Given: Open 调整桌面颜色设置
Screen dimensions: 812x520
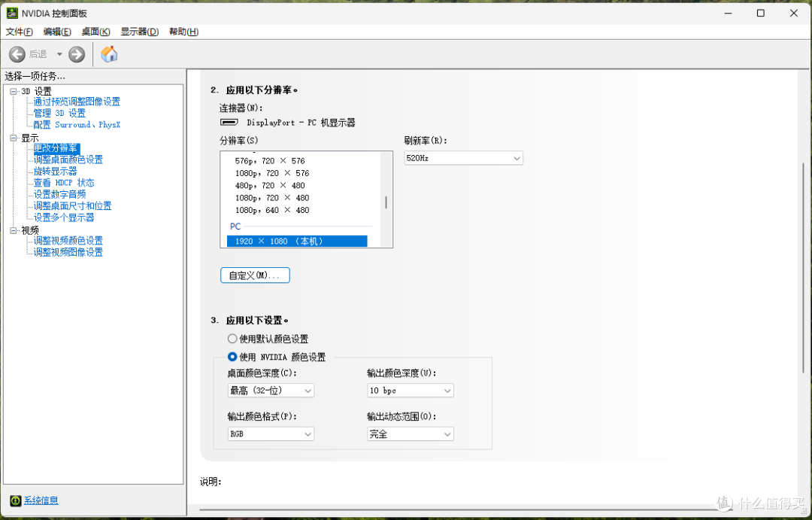Looking at the screenshot, I should [x=68, y=160].
